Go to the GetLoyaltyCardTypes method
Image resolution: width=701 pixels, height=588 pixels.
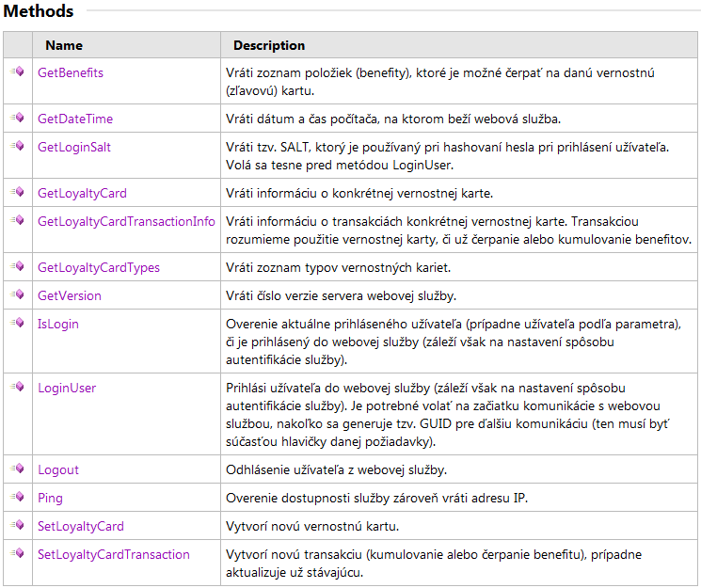point(99,267)
